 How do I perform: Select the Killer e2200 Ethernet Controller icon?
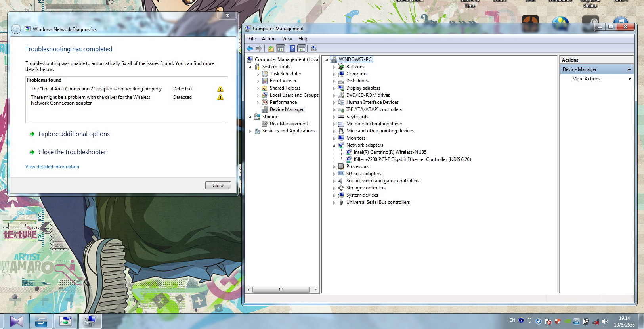[349, 159]
